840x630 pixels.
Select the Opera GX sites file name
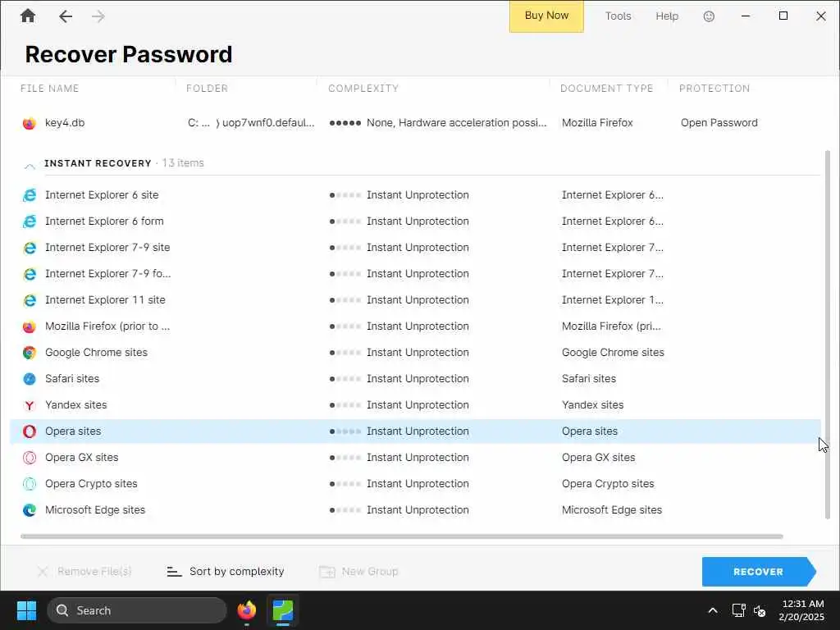pos(82,458)
